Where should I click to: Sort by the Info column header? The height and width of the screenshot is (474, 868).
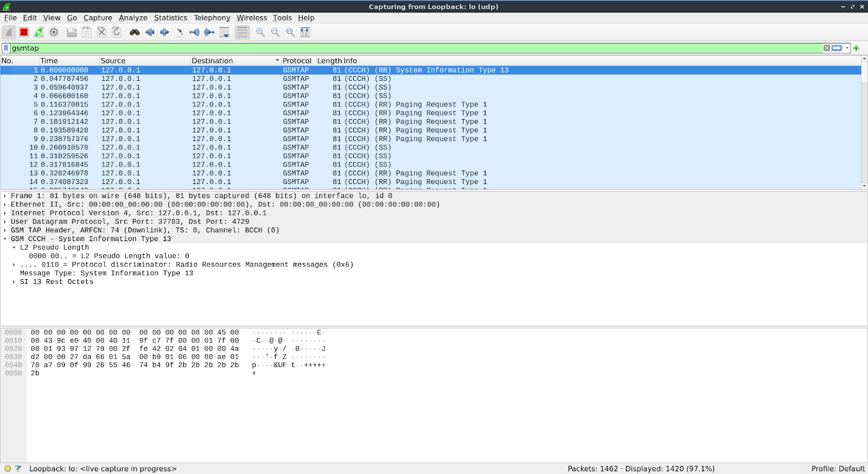pos(601,61)
